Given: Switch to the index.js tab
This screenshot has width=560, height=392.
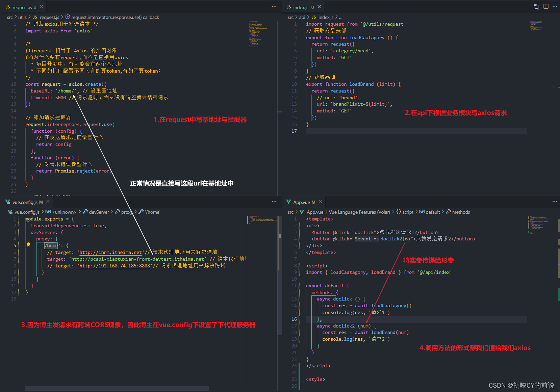Looking at the screenshot, I should coord(301,7).
